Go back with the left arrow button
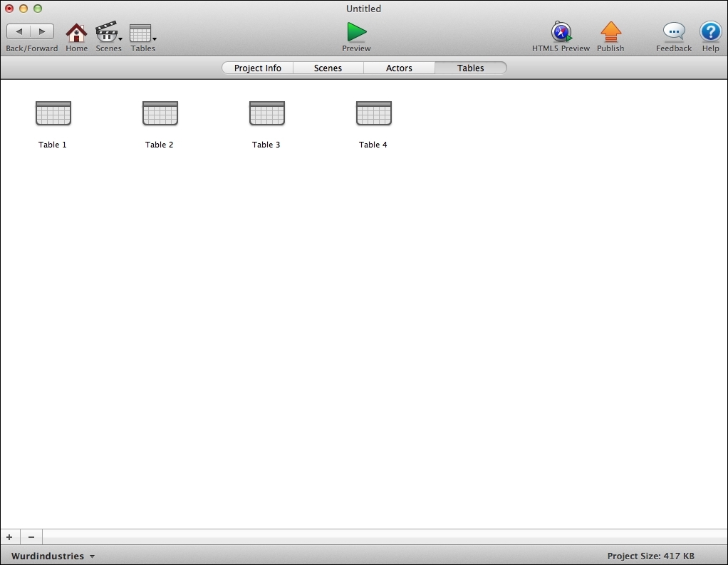This screenshot has width=728, height=565. 19,31
